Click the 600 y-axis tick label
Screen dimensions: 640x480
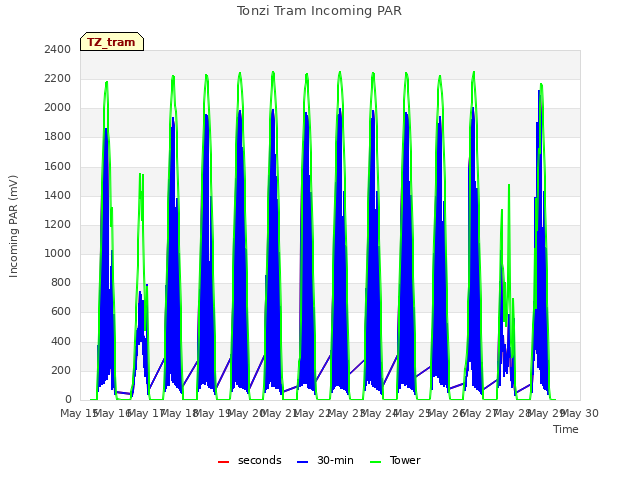point(61,312)
